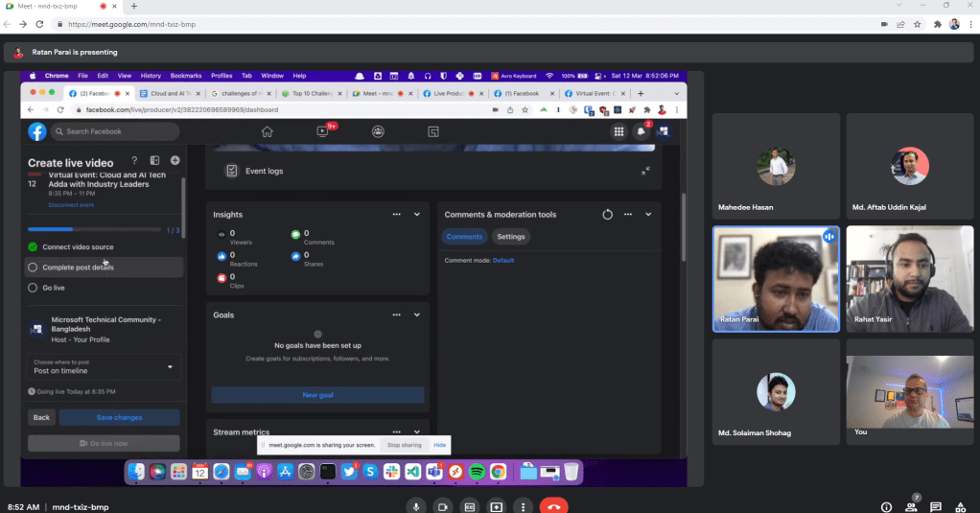Screen dimensions: 980x513
Task: Select the Go live step circle
Action: point(34,287)
